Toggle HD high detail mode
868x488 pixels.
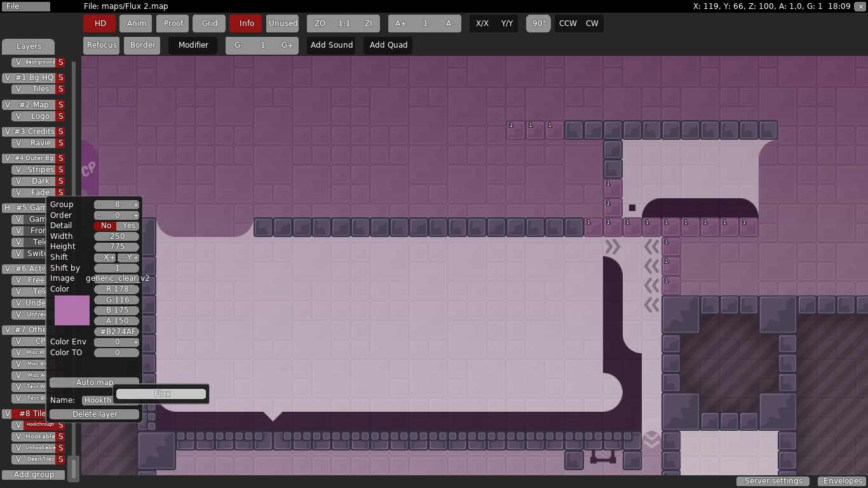(x=100, y=24)
